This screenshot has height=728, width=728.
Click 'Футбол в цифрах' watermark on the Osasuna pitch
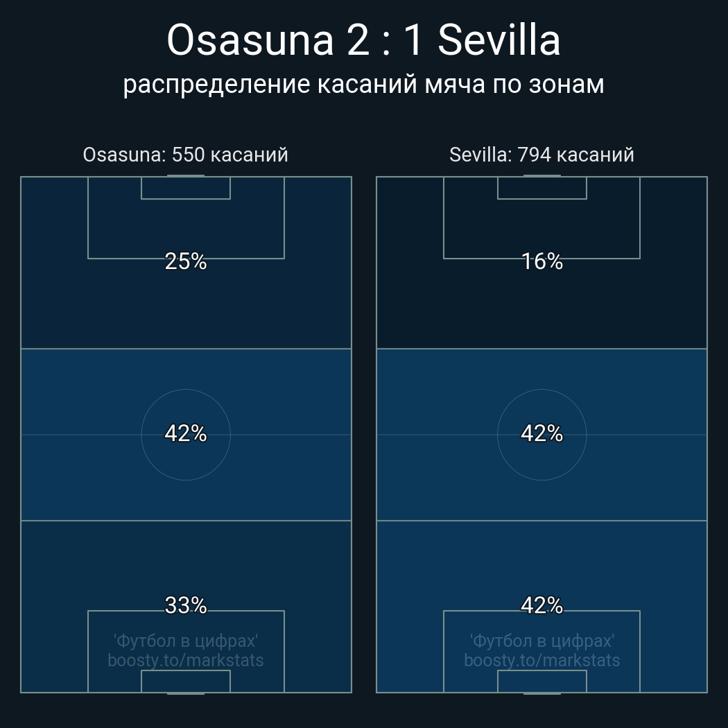pos(186,641)
